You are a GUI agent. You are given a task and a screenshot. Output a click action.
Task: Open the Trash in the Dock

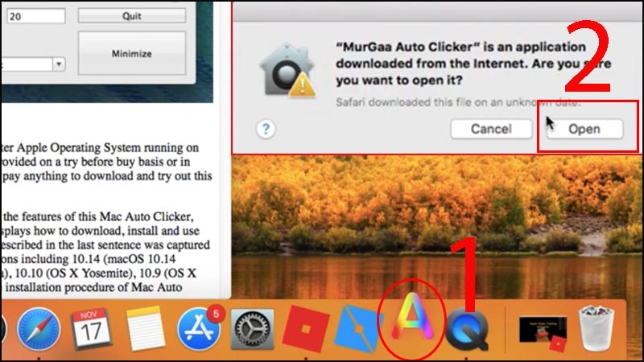(x=597, y=328)
